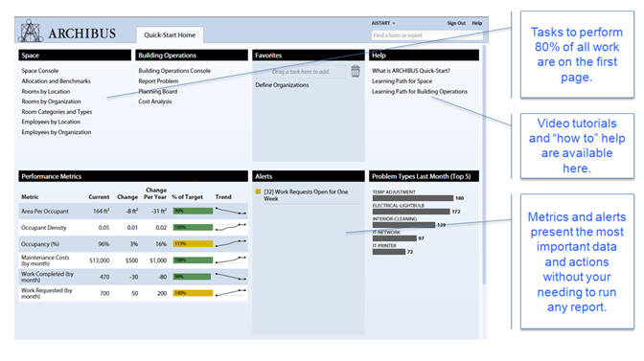
Task: Open the Space Console task
Action: 40,71
